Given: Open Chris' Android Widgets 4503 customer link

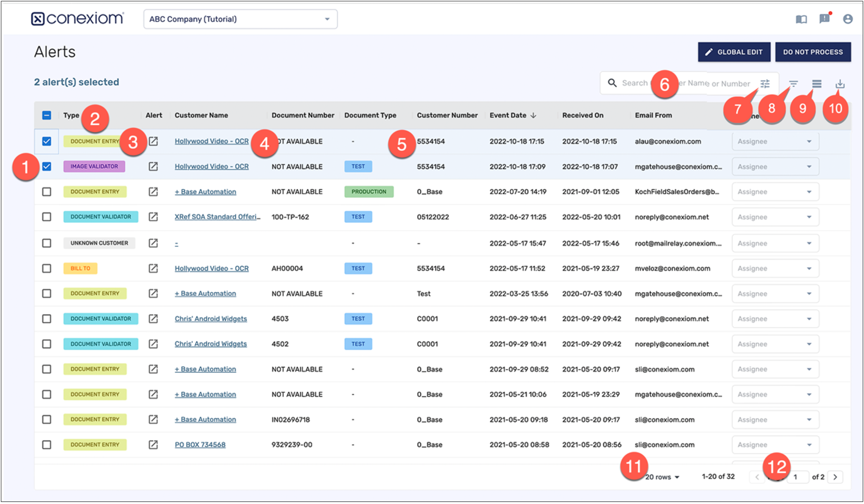Looking at the screenshot, I should pyautogui.click(x=210, y=319).
